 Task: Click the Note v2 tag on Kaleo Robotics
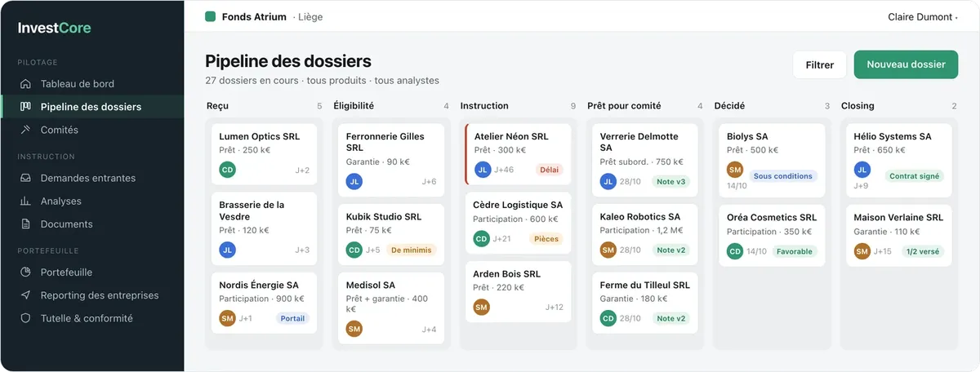tap(670, 250)
